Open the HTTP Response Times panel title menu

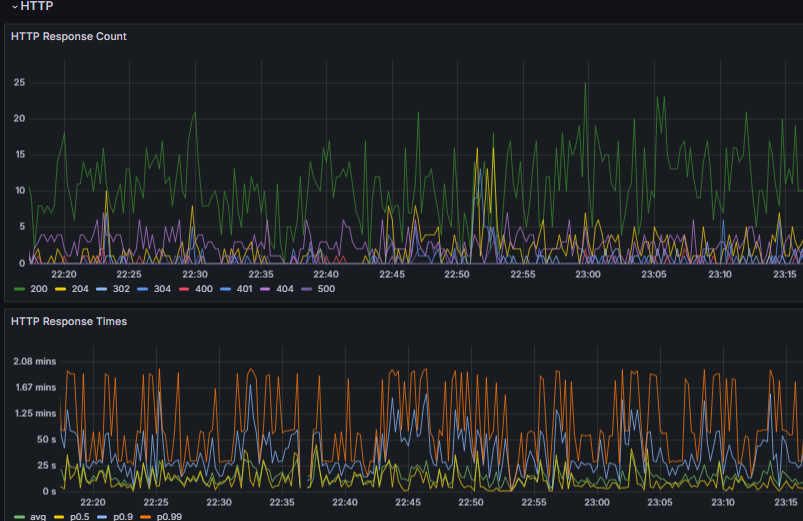(69, 321)
